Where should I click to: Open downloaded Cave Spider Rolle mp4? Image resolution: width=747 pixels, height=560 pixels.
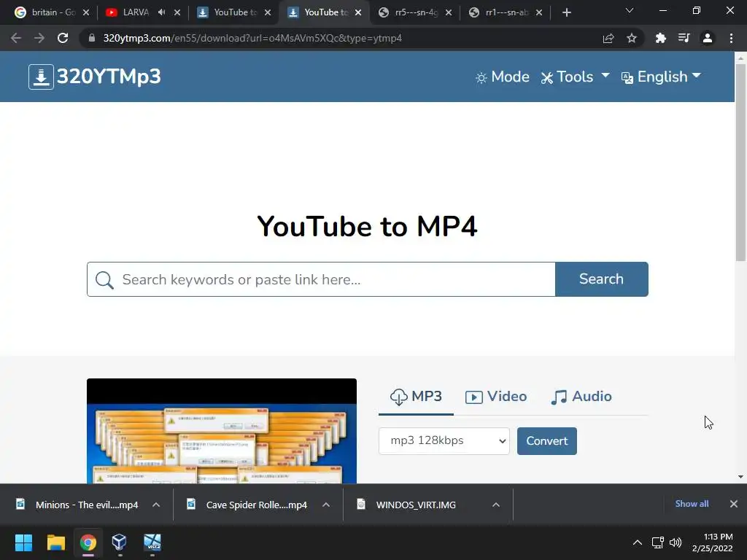tap(248, 505)
